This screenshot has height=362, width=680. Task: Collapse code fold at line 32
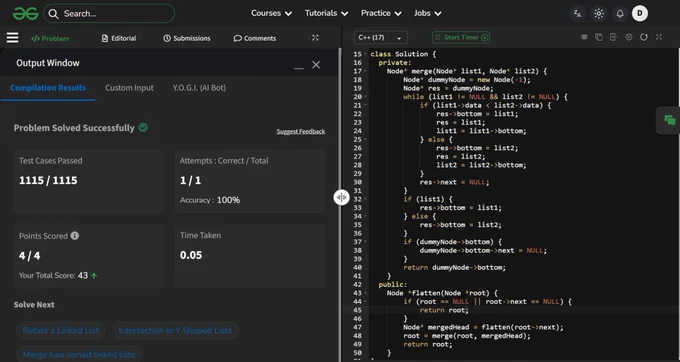[366, 199]
